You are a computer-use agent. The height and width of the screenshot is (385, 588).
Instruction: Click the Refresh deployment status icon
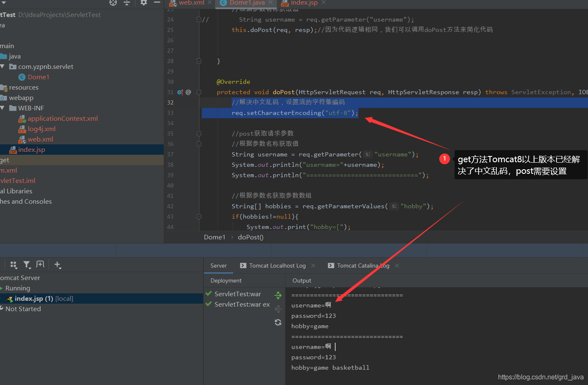[278, 322]
